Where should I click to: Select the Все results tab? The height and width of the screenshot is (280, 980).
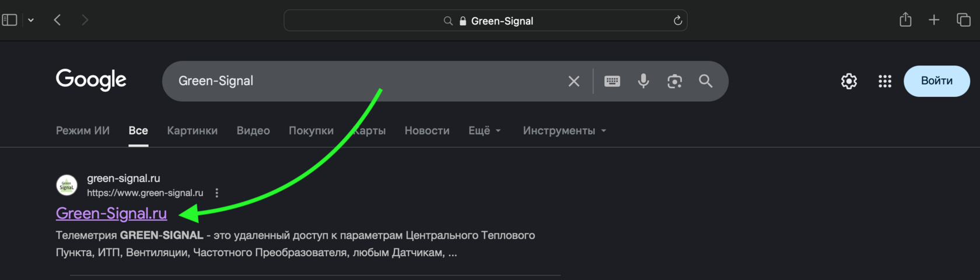138,131
